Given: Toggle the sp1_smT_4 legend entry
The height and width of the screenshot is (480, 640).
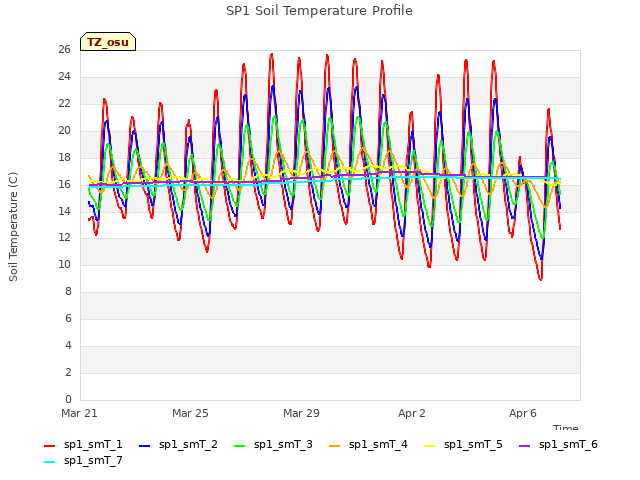Looking at the screenshot, I should click(368, 444).
